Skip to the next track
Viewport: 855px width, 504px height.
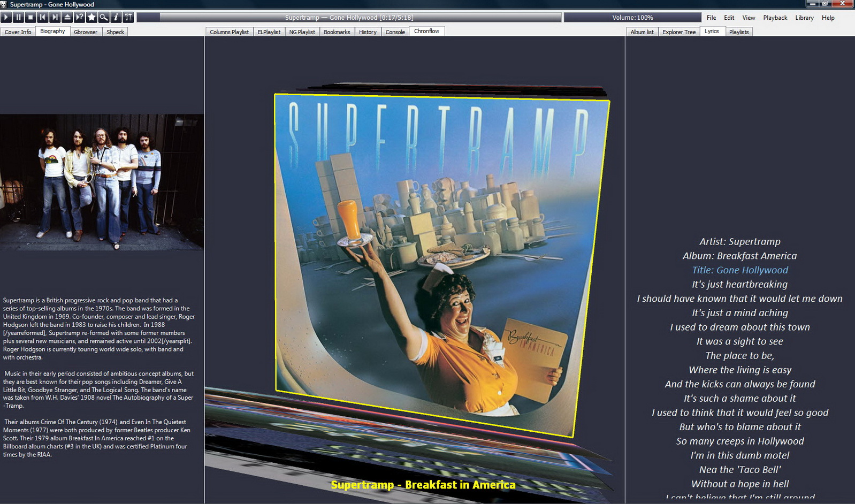click(55, 17)
